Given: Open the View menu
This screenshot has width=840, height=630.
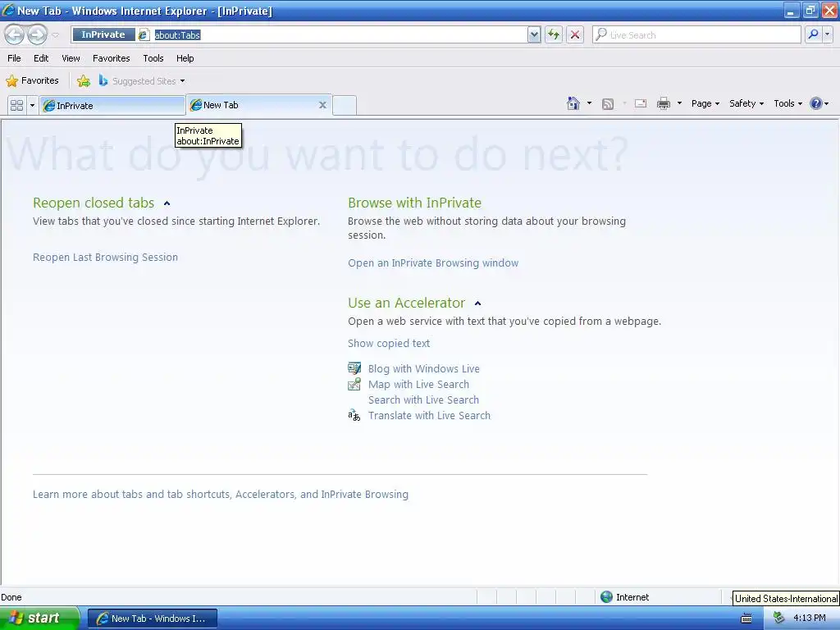Looking at the screenshot, I should point(71,58).
